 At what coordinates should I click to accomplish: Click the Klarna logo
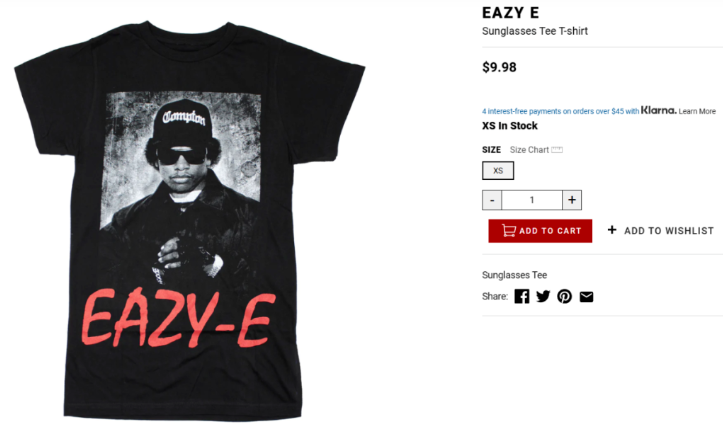tap(658, 110)
